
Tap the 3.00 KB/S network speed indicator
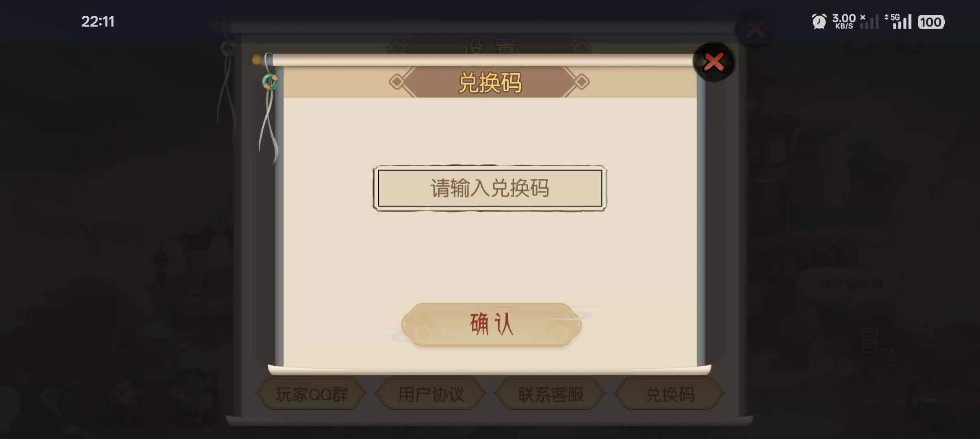point(844,22)
